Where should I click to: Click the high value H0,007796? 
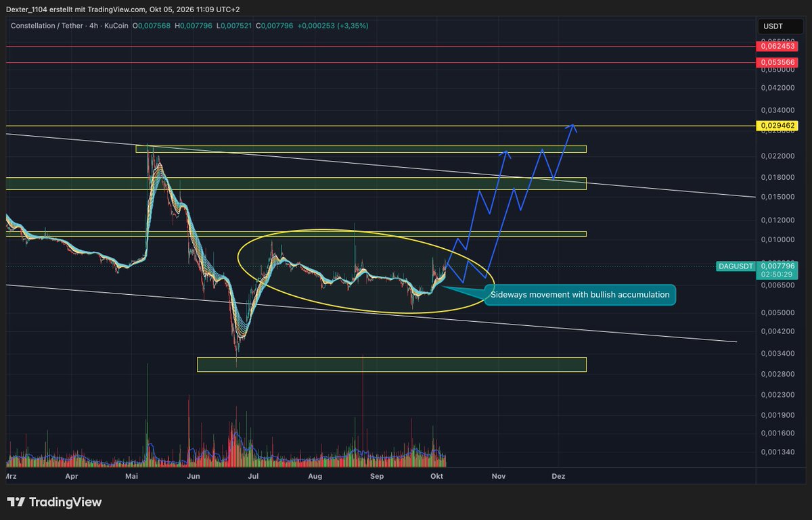tap(195, 26)
